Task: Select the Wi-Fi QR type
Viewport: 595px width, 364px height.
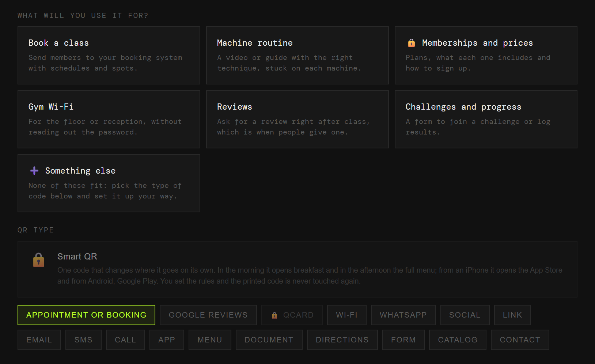Action: pos(347,315)
